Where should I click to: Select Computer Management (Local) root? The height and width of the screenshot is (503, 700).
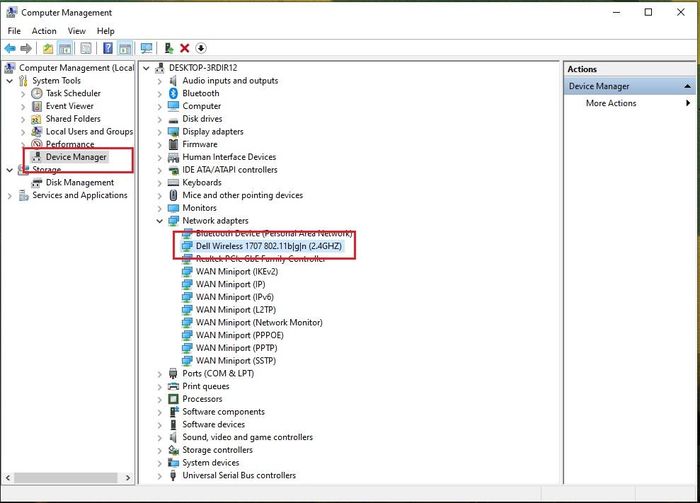click(76, 68)
